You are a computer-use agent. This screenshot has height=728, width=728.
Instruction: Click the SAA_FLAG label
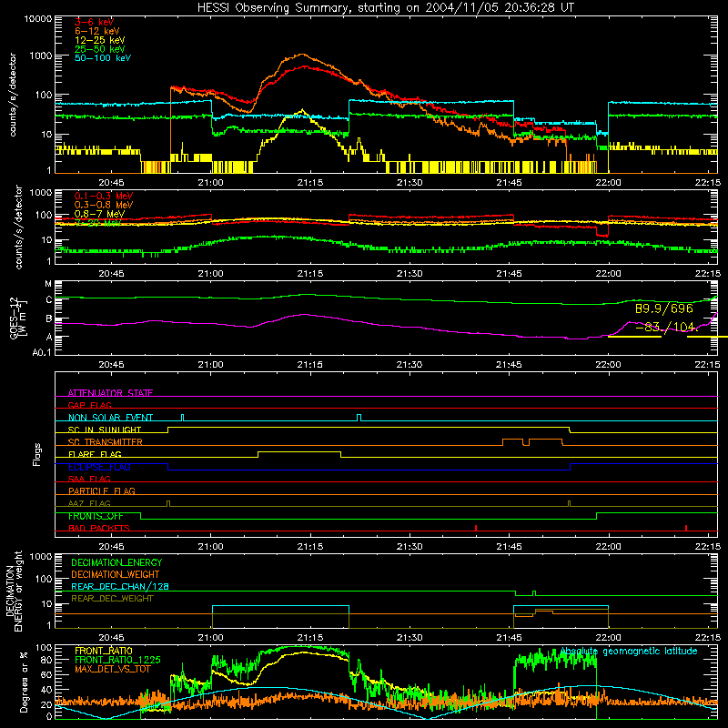(89, 479)
